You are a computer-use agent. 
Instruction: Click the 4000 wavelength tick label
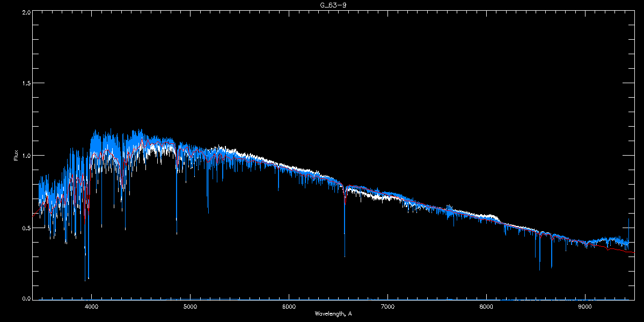(x=91, y=307)
